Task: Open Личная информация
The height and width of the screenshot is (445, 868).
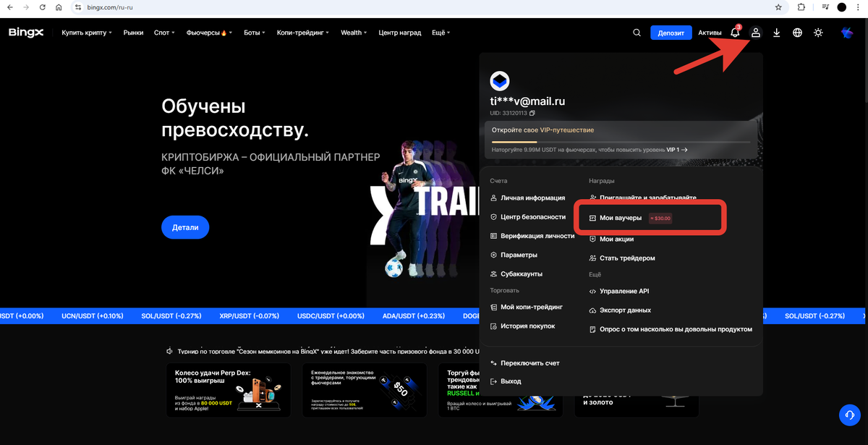Action: click(x=528, y=198)
